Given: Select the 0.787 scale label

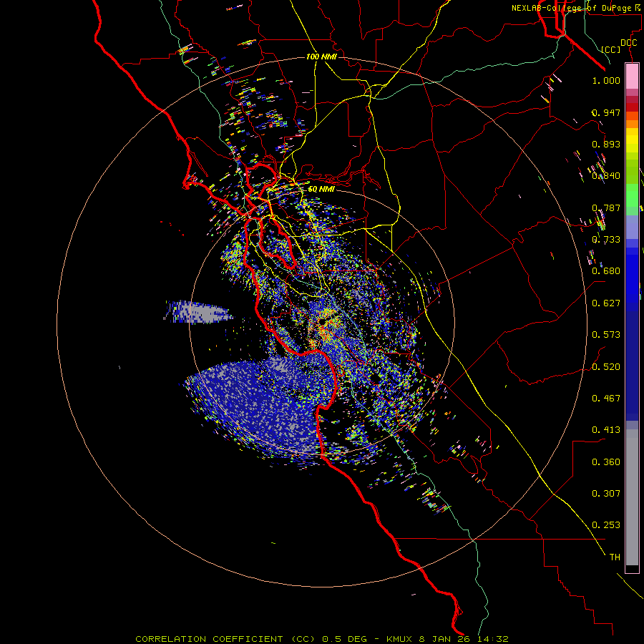Looking at the screenshot, I should tap(606, 208).
